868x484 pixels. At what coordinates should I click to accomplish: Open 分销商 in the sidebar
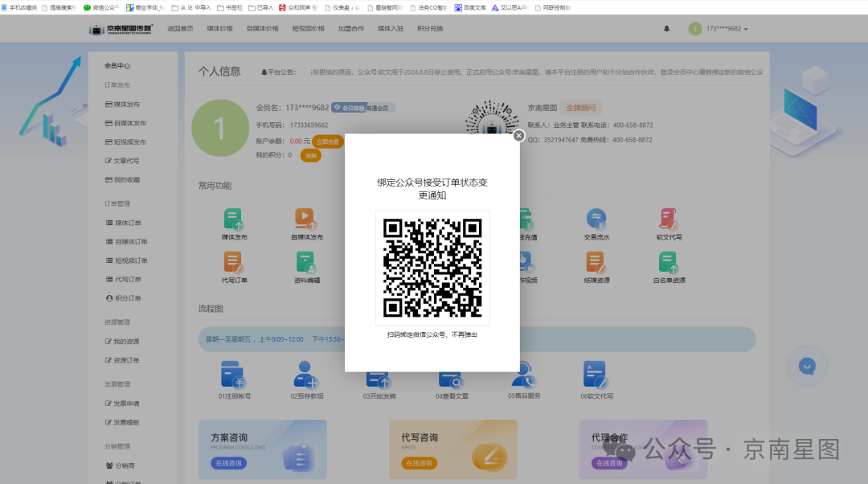(120, 466)
